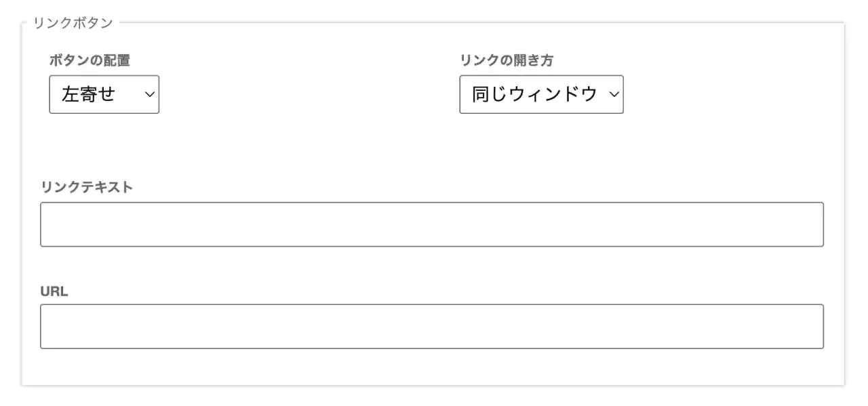Click the URL label text
This screenshot has width=868, height=406.
[x=54, y=292]
